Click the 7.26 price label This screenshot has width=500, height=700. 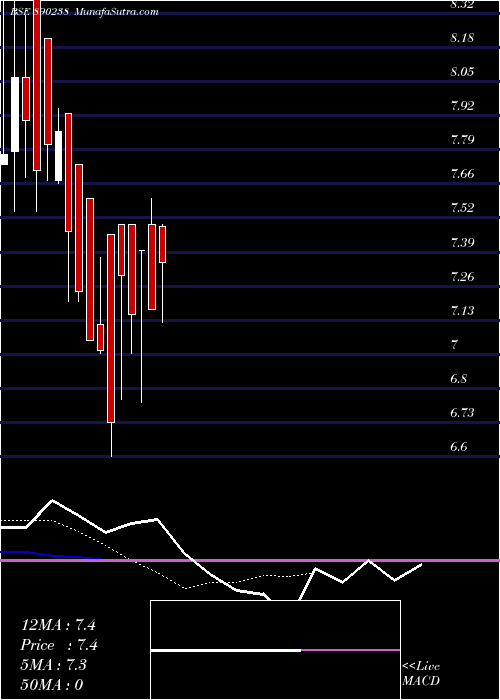(x=462, y=277)
